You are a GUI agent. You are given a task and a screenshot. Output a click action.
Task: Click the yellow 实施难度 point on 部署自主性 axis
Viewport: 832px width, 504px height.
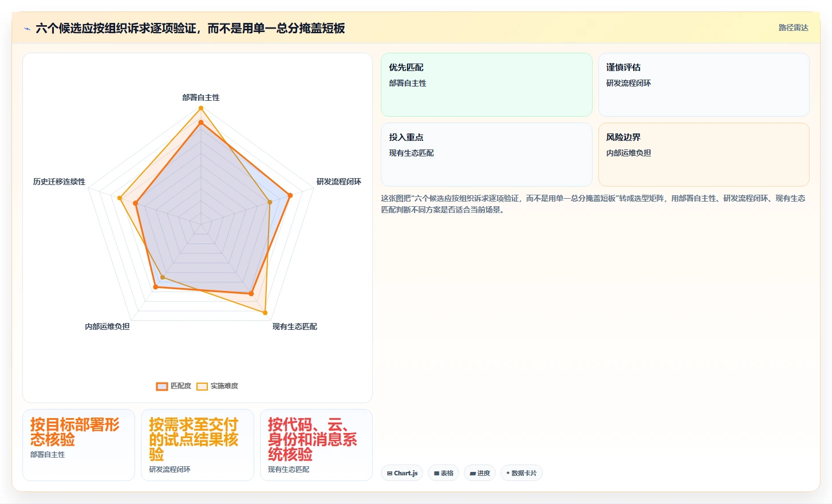pyautogui.click(x=201, y=108)
